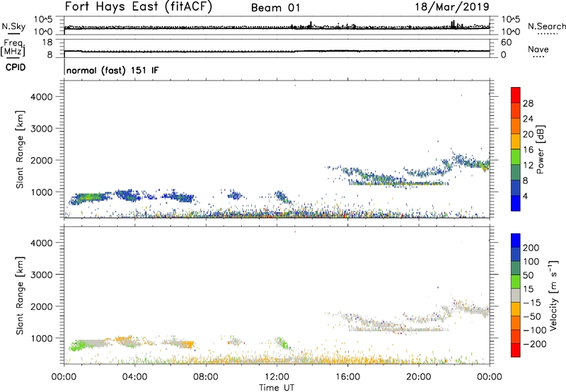Image resolution: width=566 pixels, height=392 pixels.
Task: Click the 'N.Sky' legend label
Action: (13, 26)
